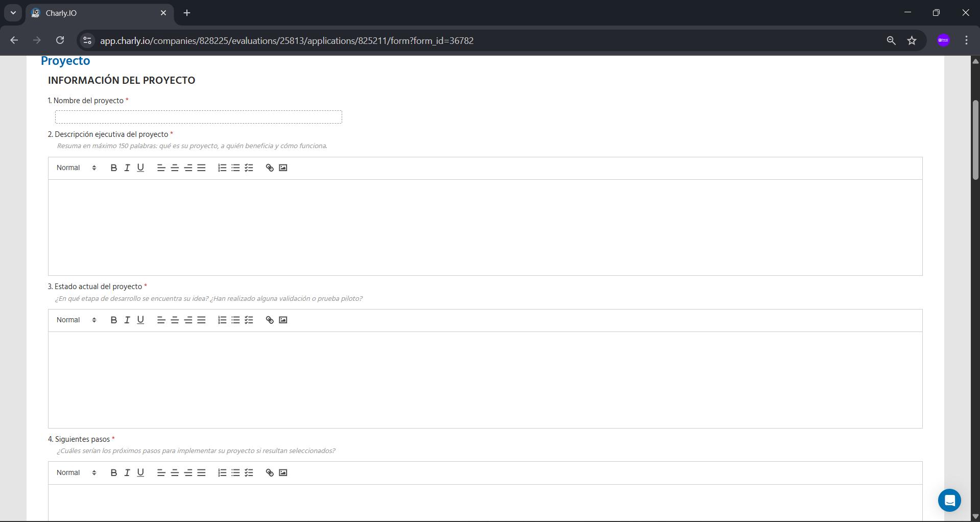Insert numbered list in Estado actual editor
Image resolution: width=980 pixels, height=522 pixels.
[222, 320]
